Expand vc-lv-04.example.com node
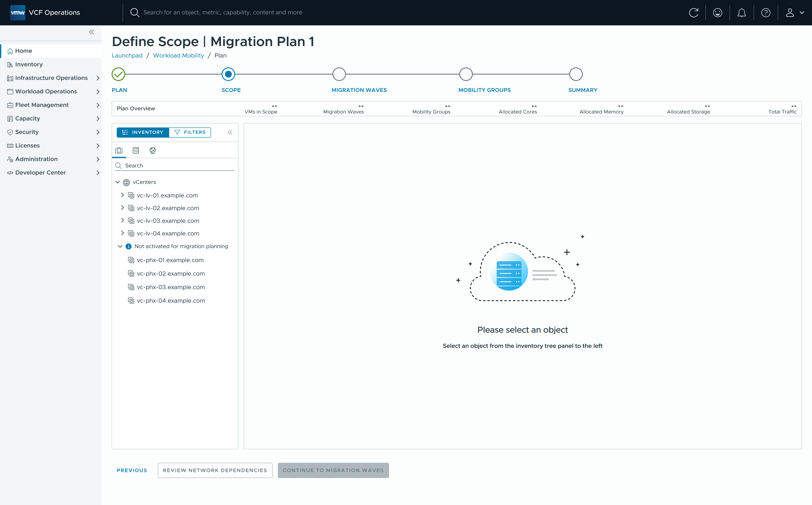The image size is (812, 505). pyautogui.click(x=122, y=233)
